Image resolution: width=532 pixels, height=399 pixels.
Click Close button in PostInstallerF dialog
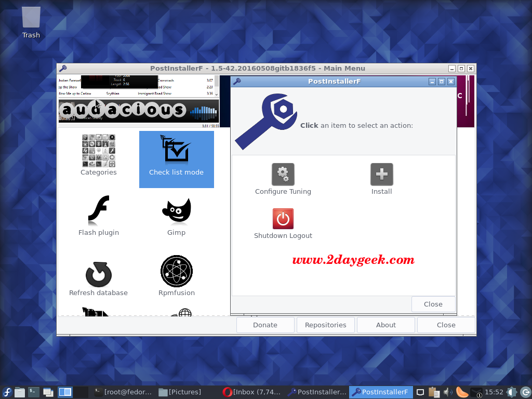pyautogui.click(x=433, y=304)
